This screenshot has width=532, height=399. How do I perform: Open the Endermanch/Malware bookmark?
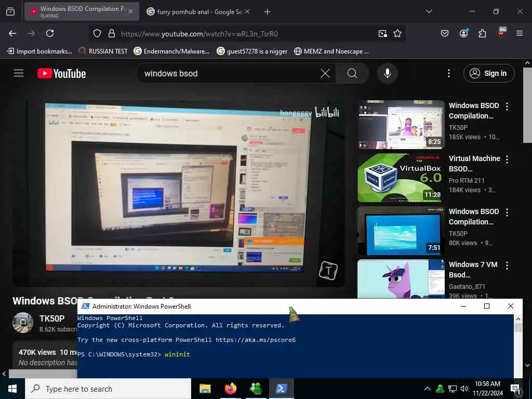click(171, 51)
